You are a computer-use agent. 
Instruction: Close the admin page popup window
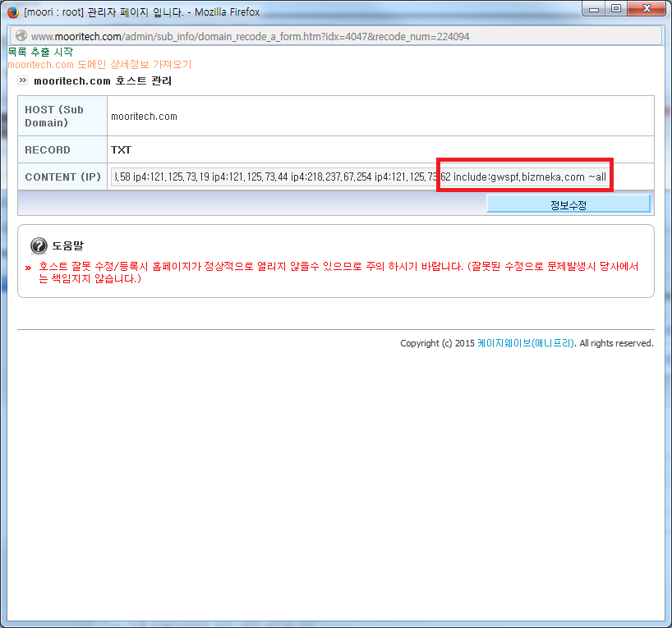pyautogui.click(x=647, y=9)
